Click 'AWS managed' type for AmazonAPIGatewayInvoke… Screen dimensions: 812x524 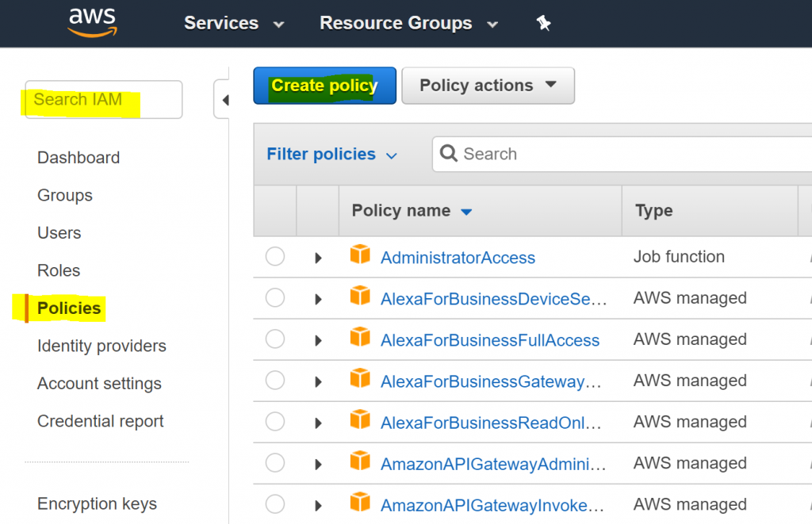coord(690,504)
